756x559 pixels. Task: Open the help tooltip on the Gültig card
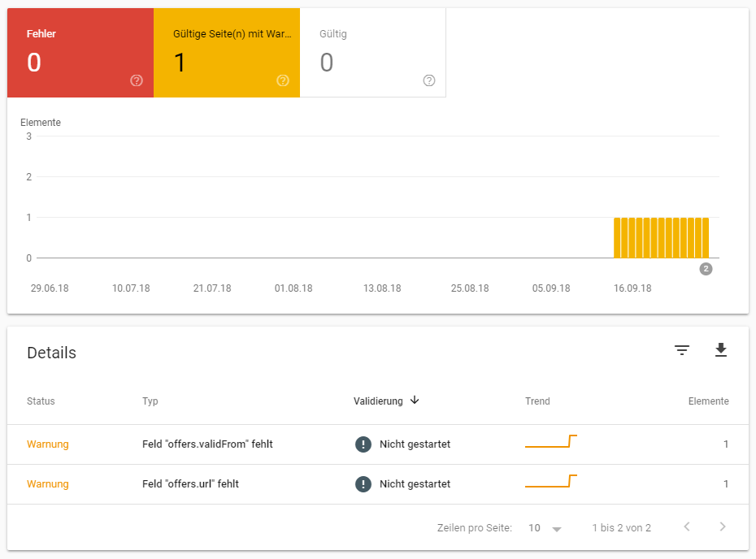click(x=428, y=80)
